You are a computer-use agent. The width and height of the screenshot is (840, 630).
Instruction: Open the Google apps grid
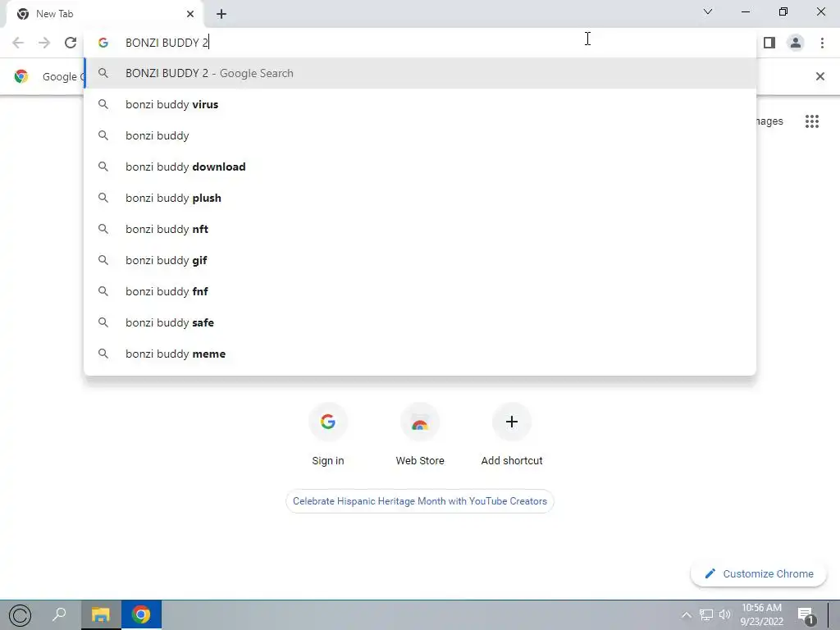(x=811, y=121)
